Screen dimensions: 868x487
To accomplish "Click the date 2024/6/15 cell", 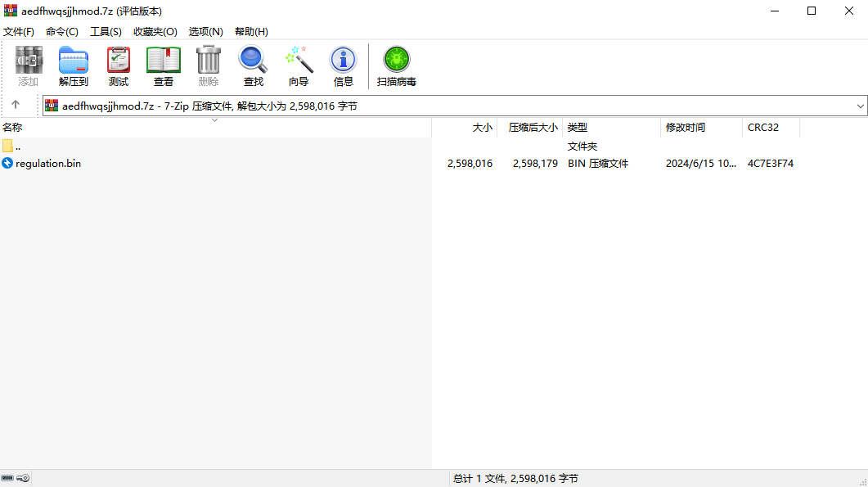I will point(701,164).
